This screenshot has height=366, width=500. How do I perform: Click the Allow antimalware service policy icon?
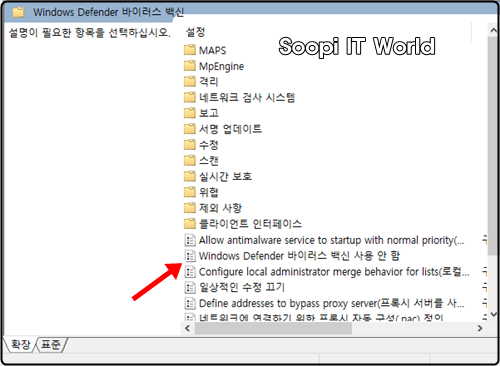click(190, 240)
